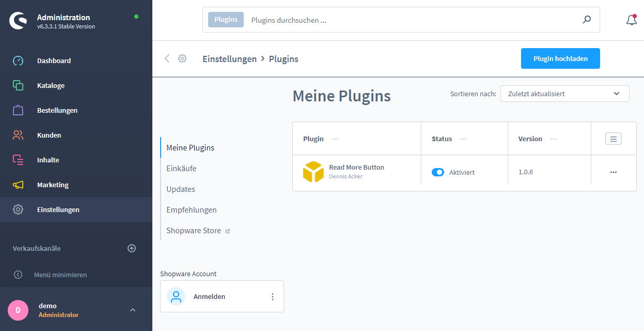Viewport: 644px width, 331px height.
Task: Click the Aktiviert status label
Action: point(462,172)
